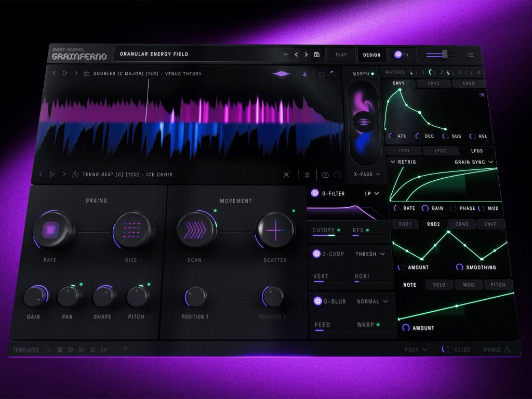Image resolution: width=532 pixels, height=399 pixels.
Task: Switch to the LFO1 tab
Action: [x=404, y=151]
